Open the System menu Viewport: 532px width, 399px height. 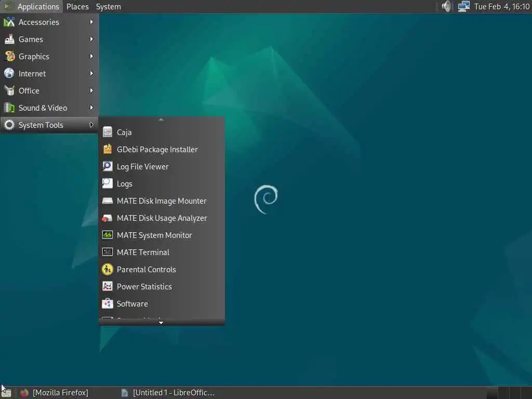click(x=108, y=6)
